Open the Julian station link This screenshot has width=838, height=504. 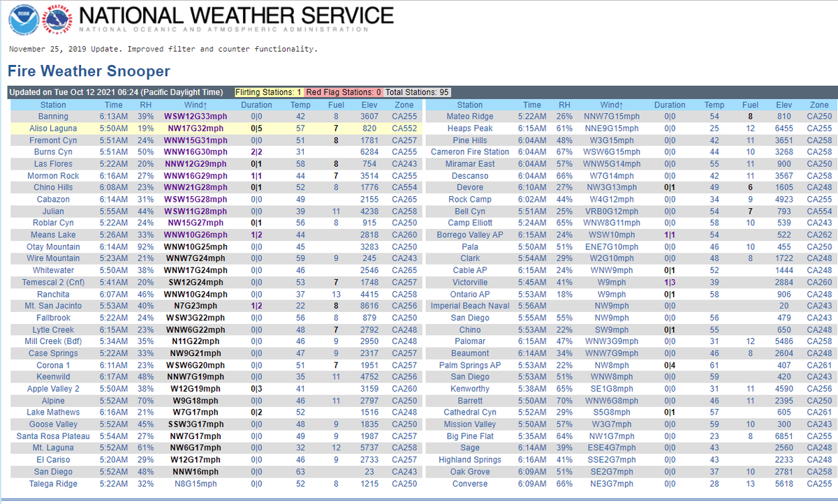click(53, 211)
